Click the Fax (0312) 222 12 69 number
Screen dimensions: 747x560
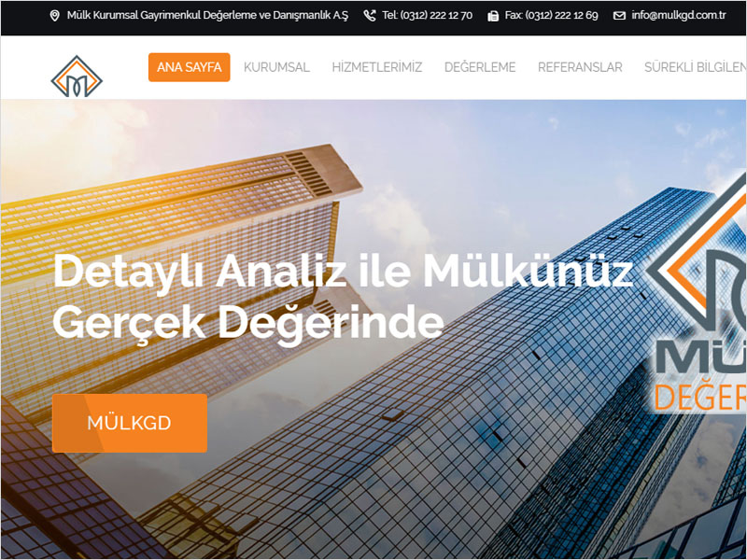(551, 15)
